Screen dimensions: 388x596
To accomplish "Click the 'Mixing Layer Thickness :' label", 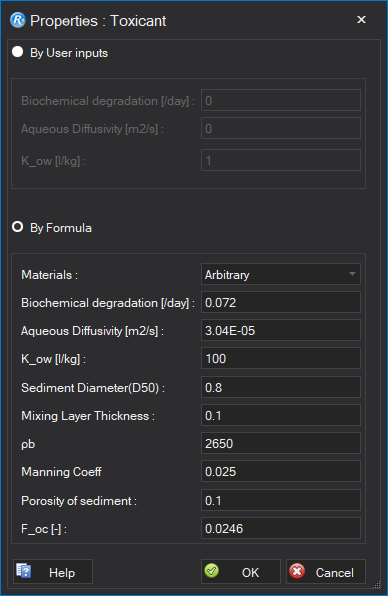I will tap(88, 416).
